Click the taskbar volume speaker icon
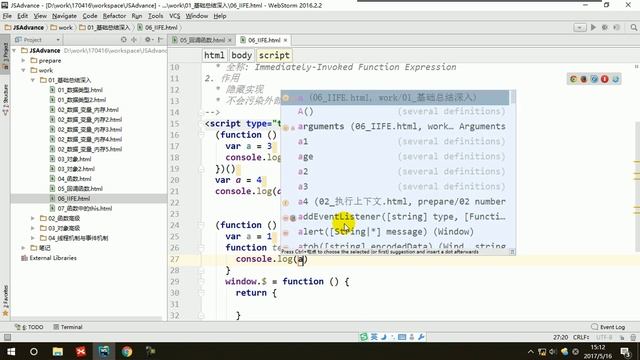 click(553, 351)
